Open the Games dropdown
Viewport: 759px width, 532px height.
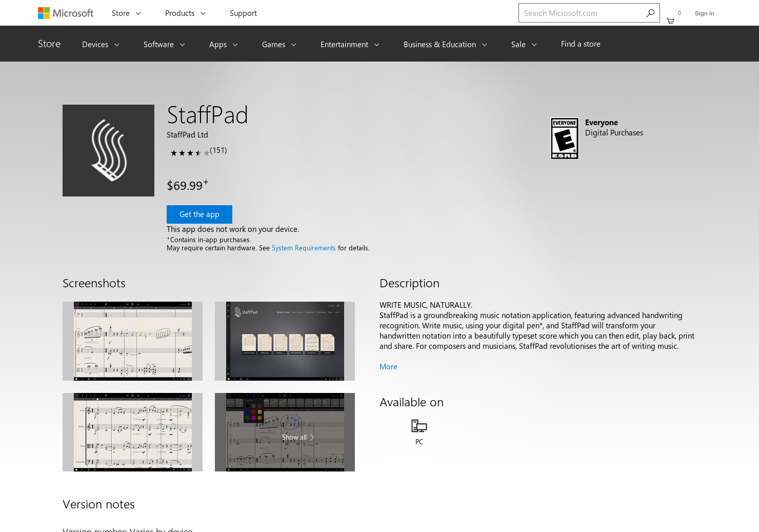(x=278, y=44)
